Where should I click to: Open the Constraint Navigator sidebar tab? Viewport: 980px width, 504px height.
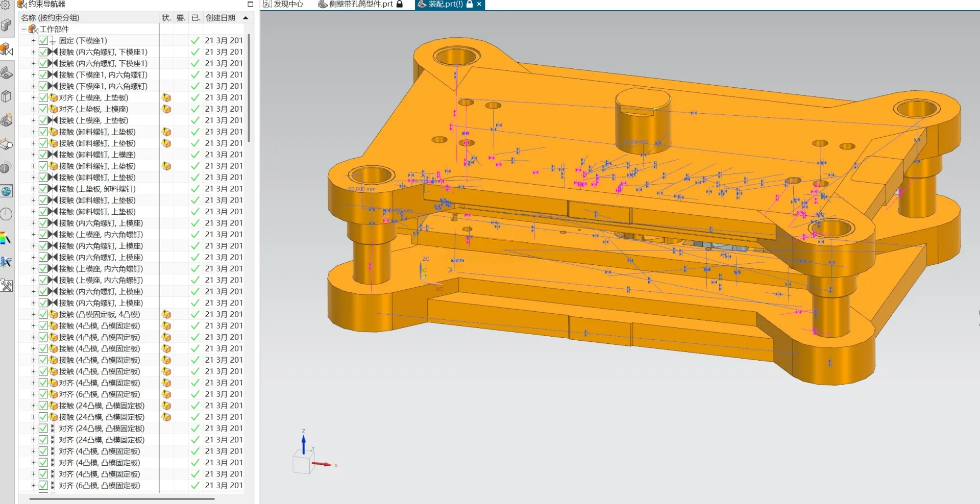6,49
